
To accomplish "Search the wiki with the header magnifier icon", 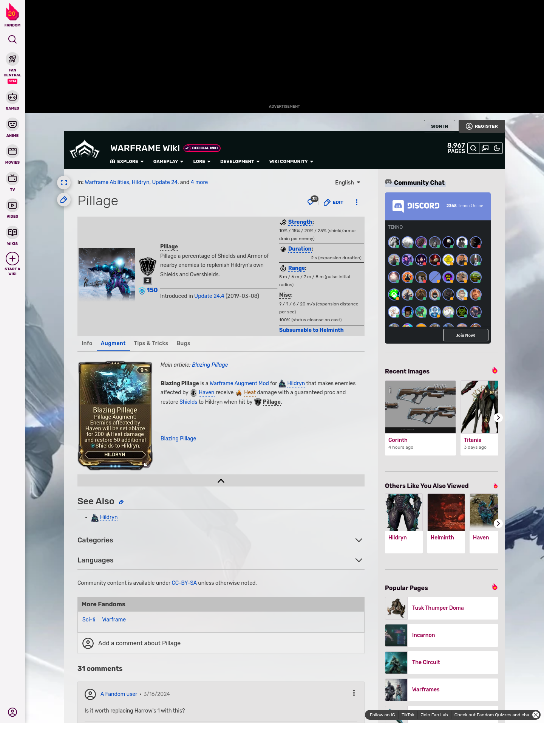I will [473, 148].
